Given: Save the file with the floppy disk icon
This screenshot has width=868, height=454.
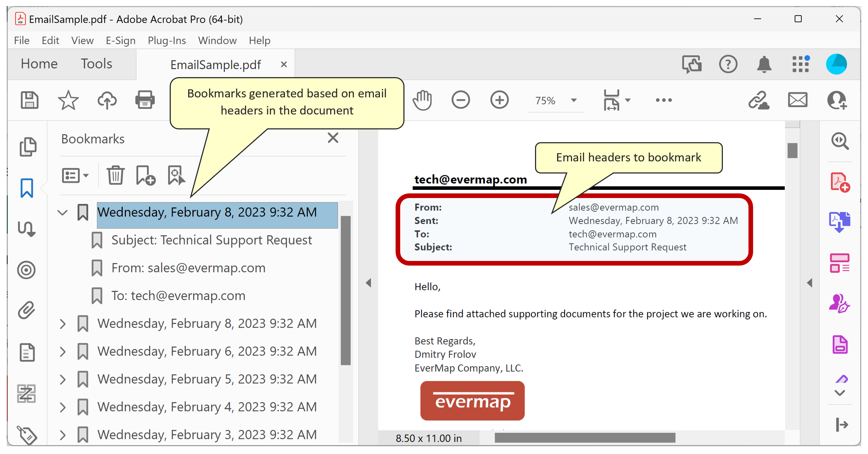Looking at the screenshot, I should [x=30, y=100].
